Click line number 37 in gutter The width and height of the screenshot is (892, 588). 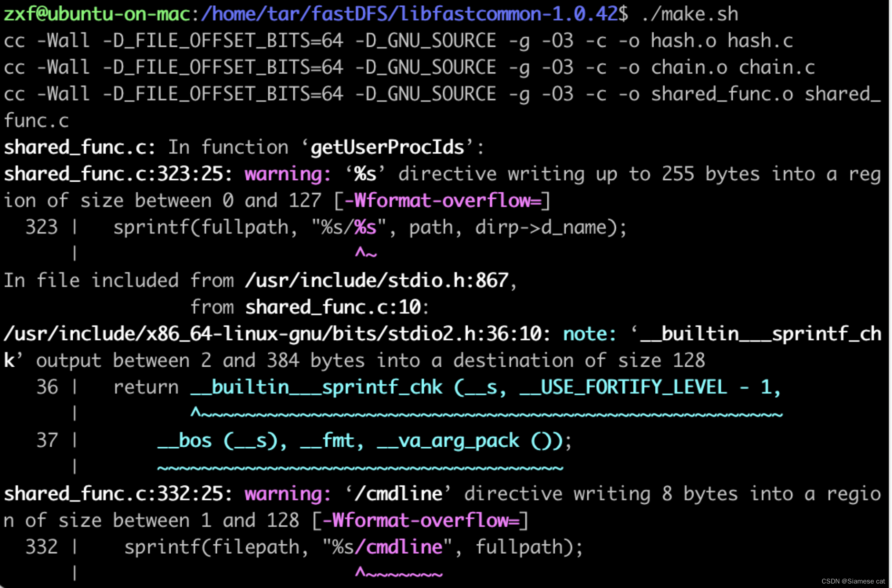47,441
